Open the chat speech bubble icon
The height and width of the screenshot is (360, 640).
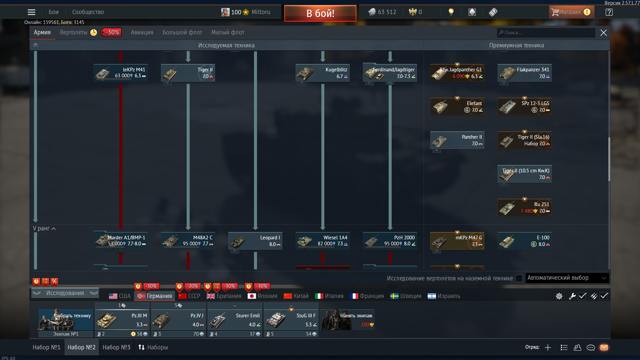[591, 347]
